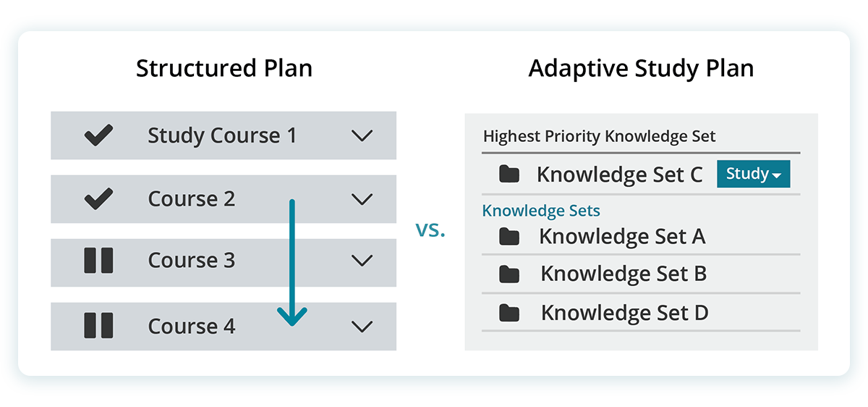
Task: Expand the Course 3 row chevron
Action: click(x=362, y=261)
